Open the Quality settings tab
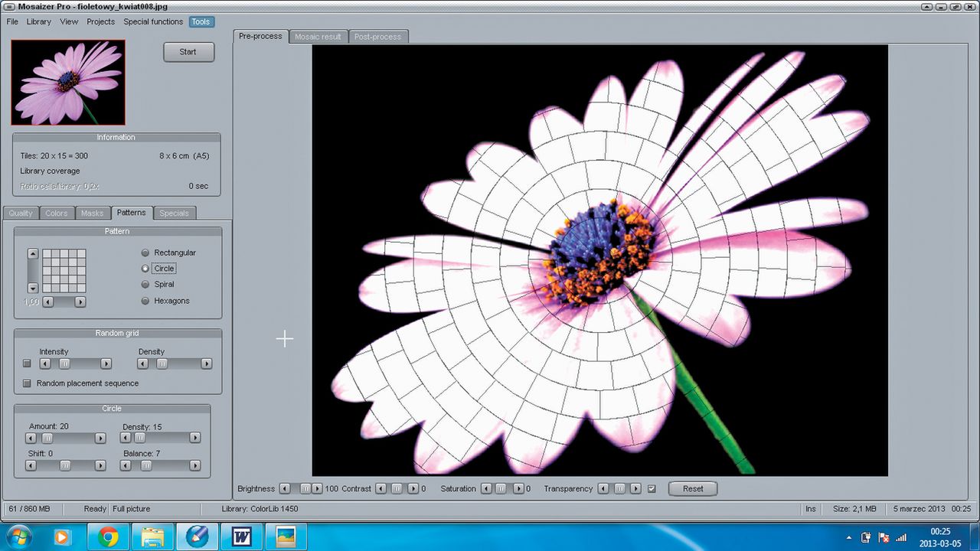The width and height of the screenshot is (980, 551). coord(21,214)
